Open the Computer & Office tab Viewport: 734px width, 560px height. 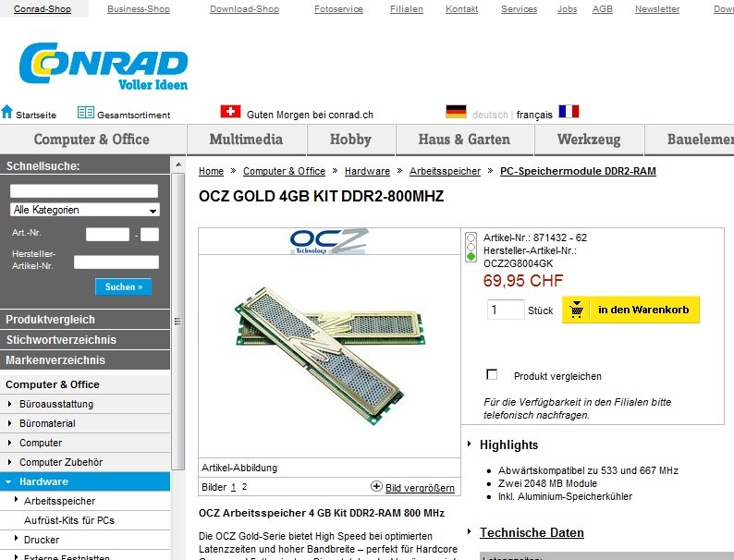click(x=92, y=140)
